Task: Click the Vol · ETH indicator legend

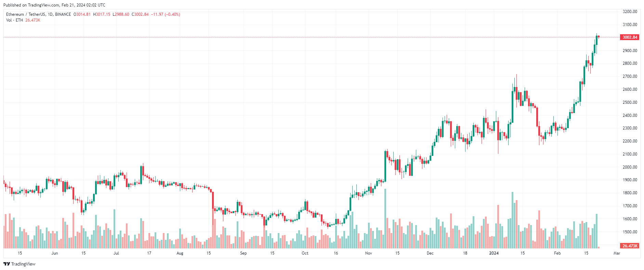Action: [14, 20]
